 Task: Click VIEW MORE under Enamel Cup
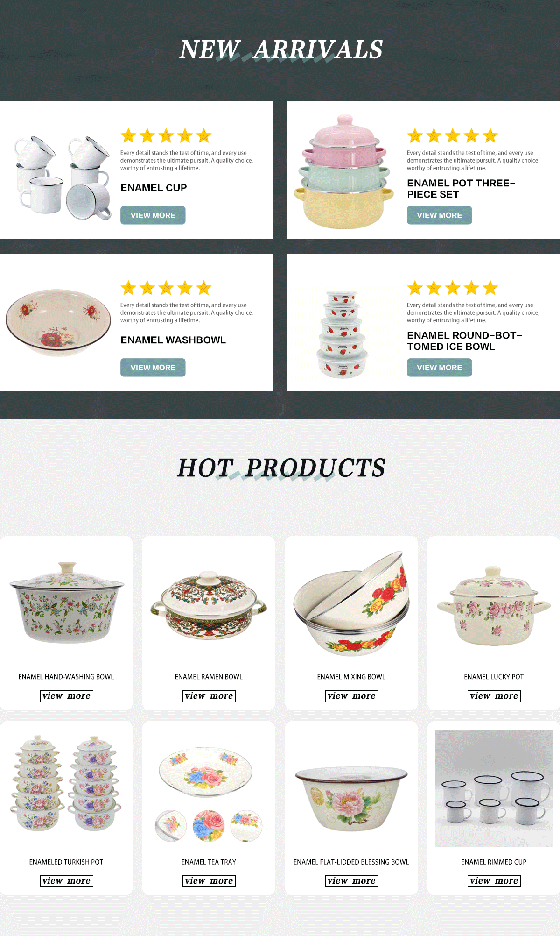tap(153, 215)
